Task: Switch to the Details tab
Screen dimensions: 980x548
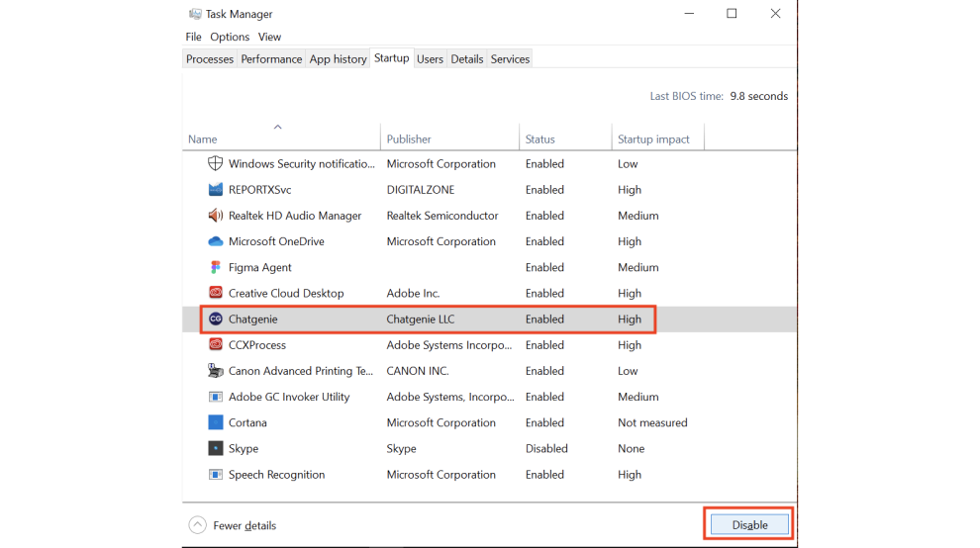Action: click(x=467, y=58)
